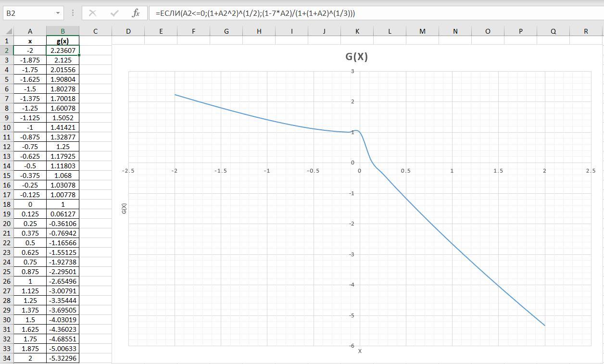Click empty cell C1
This screenshot has width=604, height=364.
point(95,41)
